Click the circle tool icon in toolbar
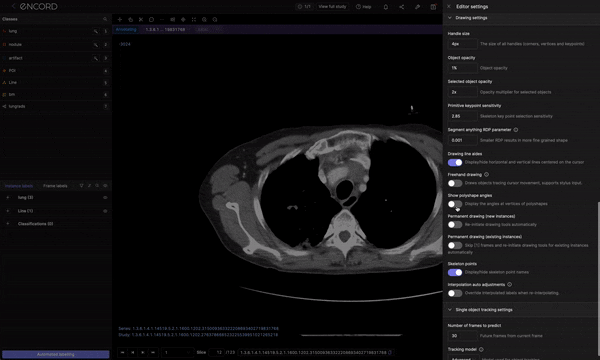 tap(152, 20)
